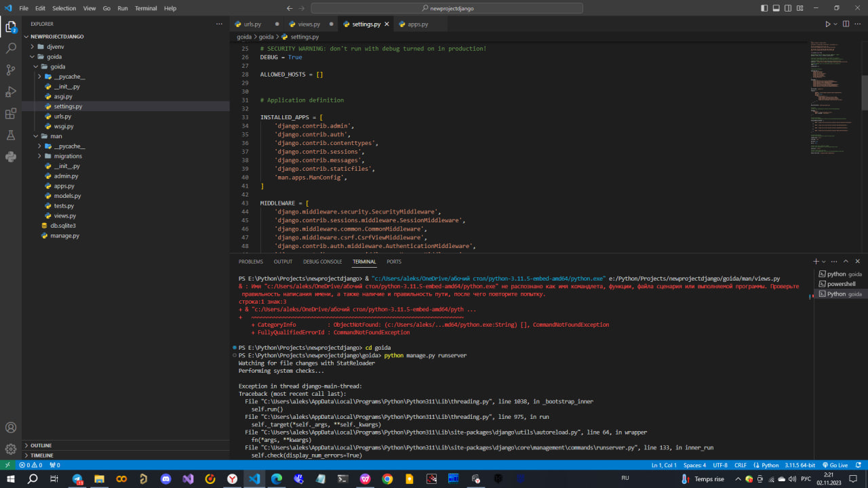Click the Windows Start button

(x=10, y=479)
